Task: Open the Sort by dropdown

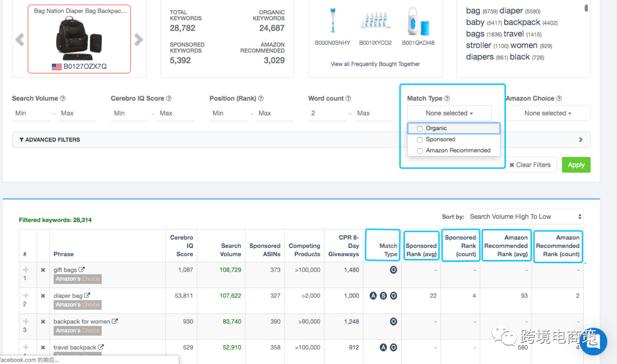Action: point(524,217)
